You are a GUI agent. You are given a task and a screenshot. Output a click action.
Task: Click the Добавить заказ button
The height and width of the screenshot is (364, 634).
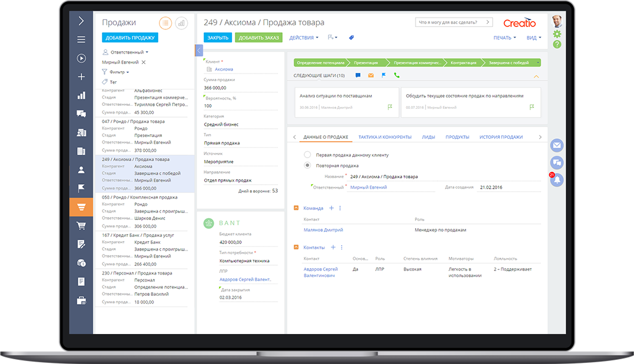pos(259,38)
